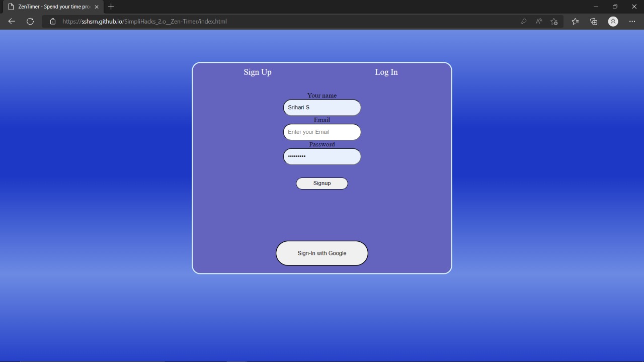Image resolution: width=644 pixels, height=362 pixels.
Task: Click the 'Your name' label
Action: (322, 95)
